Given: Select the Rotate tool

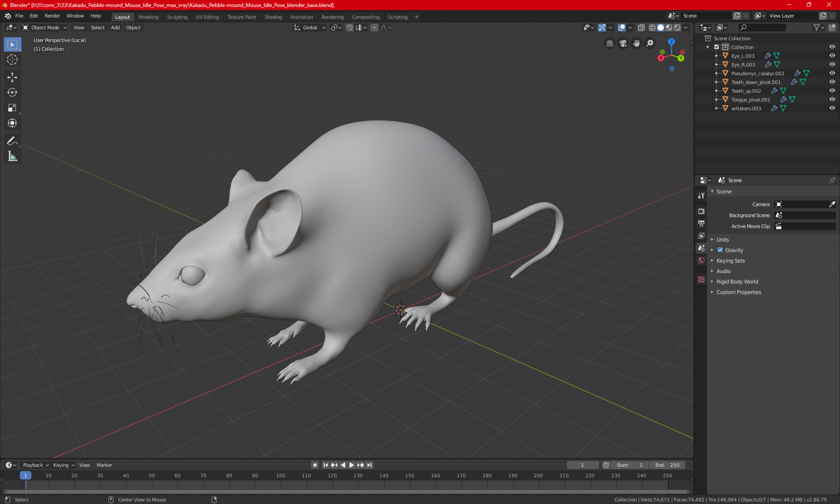Looking at the screenshot, I should [12, 92].
